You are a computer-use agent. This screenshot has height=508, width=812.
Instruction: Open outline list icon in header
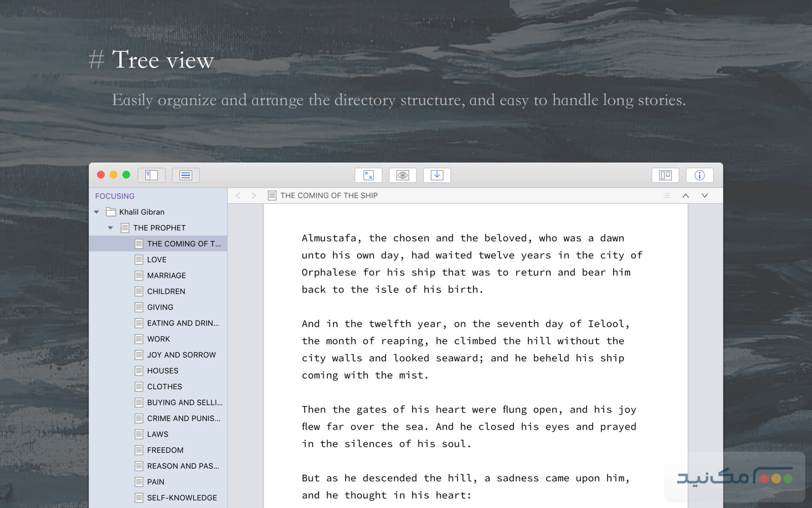click(x=666, y=195)
